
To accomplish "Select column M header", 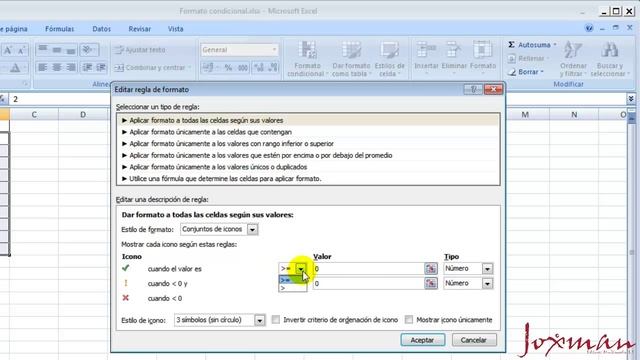I will (x=525, y=115).
